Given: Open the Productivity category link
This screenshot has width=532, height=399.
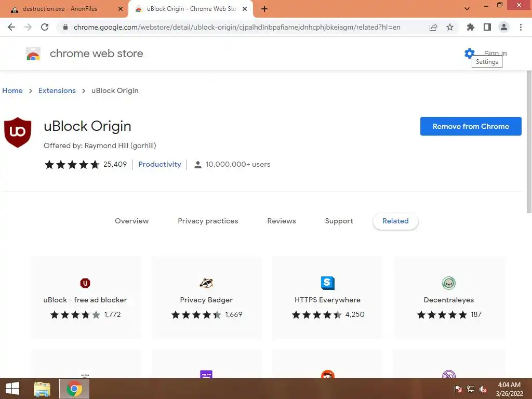Looking at the screenshot, I should pyautogui.click(x=159, y=164).
